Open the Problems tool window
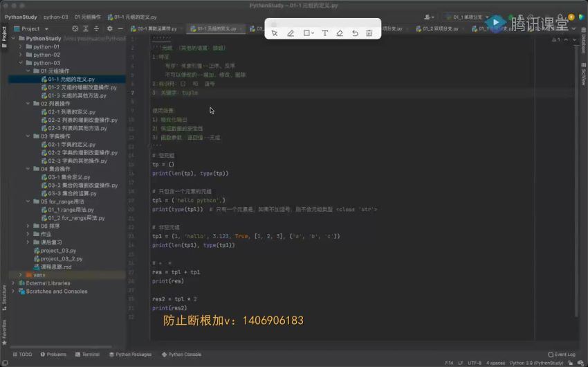 tap(53, 355)
